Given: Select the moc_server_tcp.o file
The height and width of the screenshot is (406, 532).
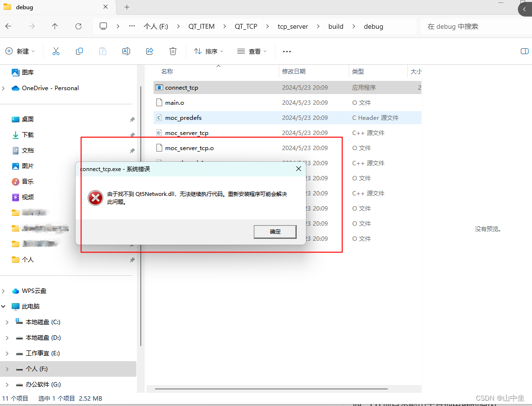Looking at the screenshot, I should point(287,148).
